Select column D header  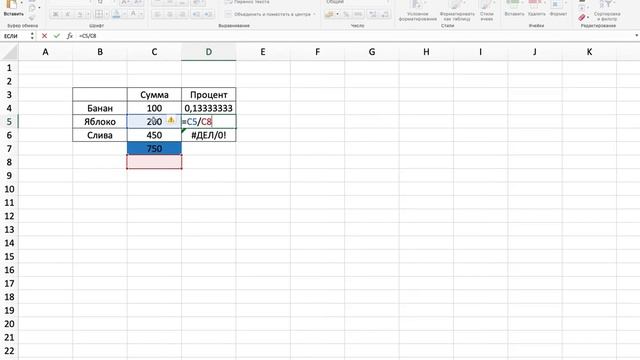coord(209,52)
